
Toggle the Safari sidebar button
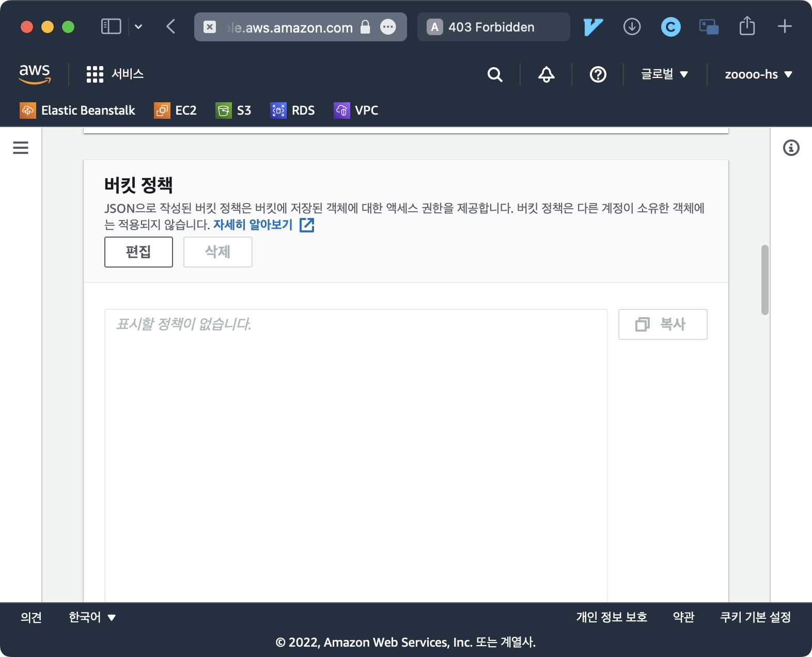111,26
